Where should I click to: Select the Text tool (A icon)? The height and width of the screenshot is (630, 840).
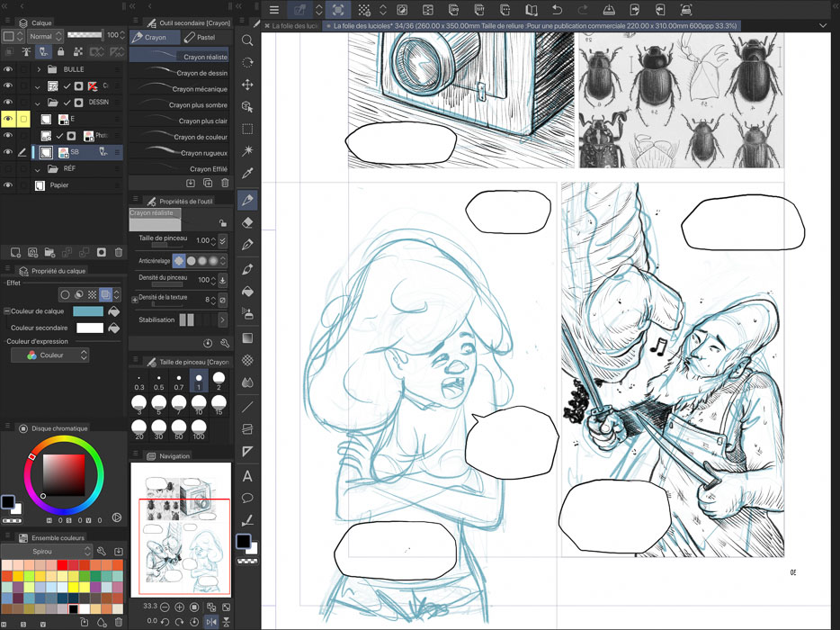coord(247,476)
